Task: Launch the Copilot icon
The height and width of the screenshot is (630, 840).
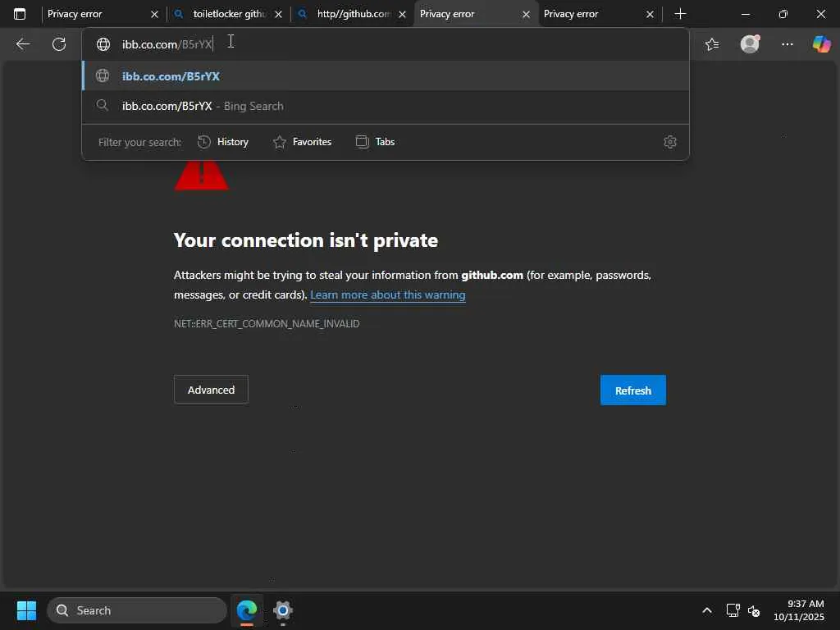Action: (x=821, y=44)
